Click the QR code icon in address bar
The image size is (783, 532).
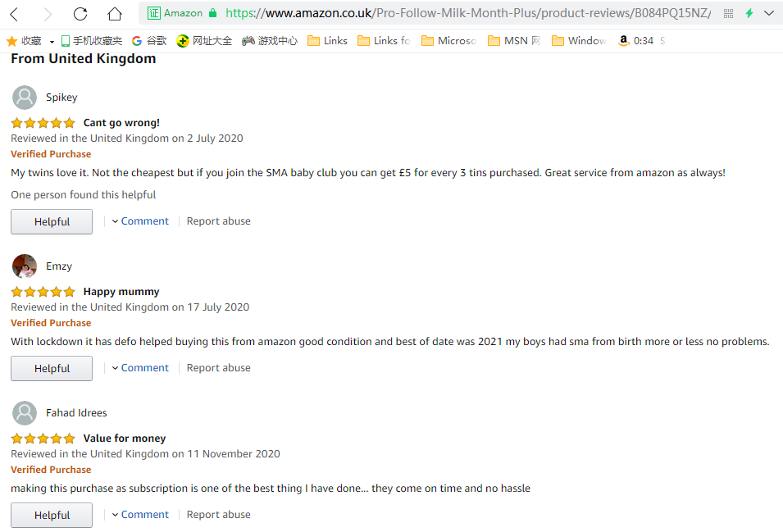pos(729,13)
